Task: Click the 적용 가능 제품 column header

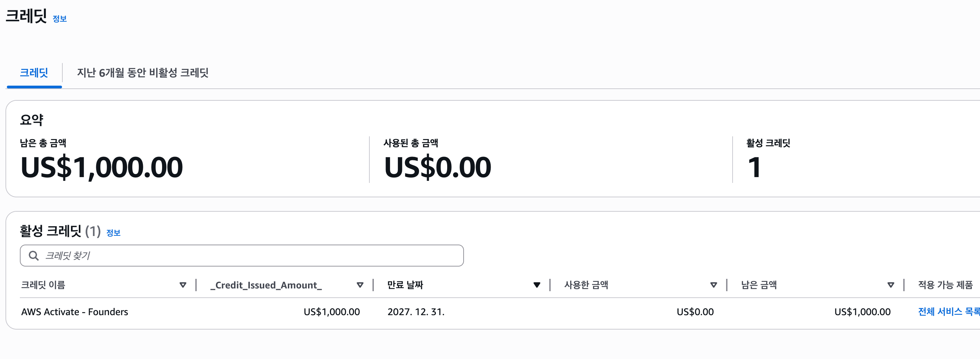Action: 945,285
